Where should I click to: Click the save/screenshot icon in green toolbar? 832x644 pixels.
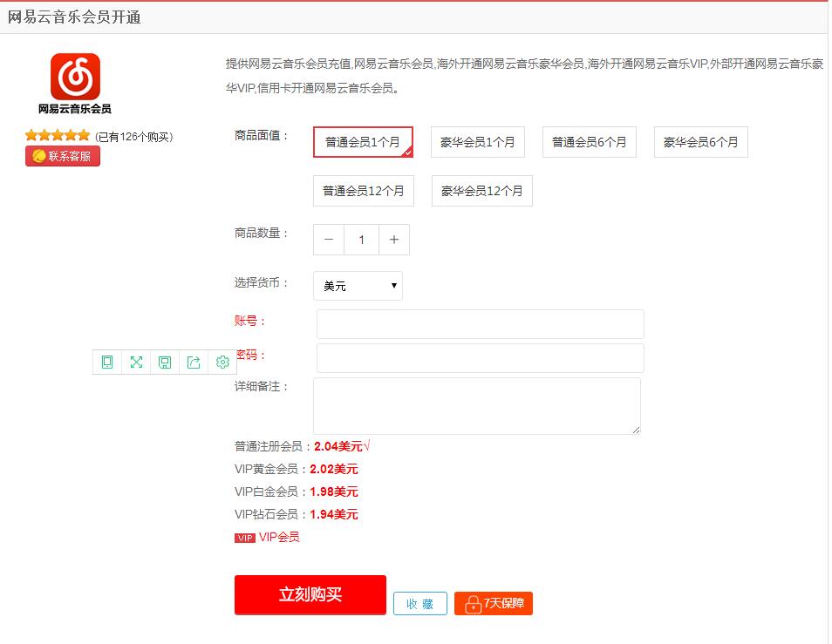pos(165,362)
